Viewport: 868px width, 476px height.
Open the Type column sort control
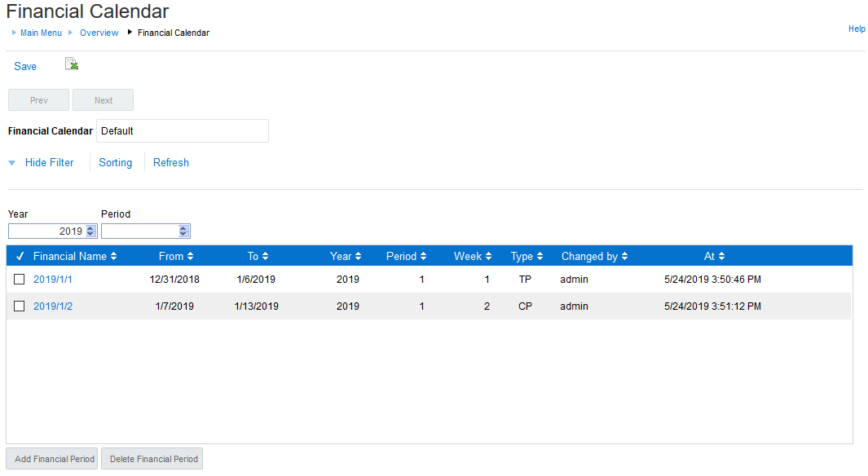click(539, 256)
